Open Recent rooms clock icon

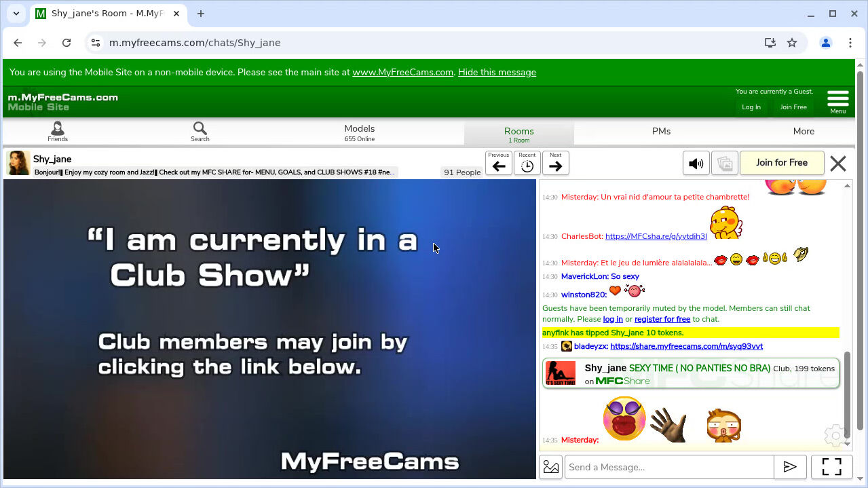click(x=527, y=164)
